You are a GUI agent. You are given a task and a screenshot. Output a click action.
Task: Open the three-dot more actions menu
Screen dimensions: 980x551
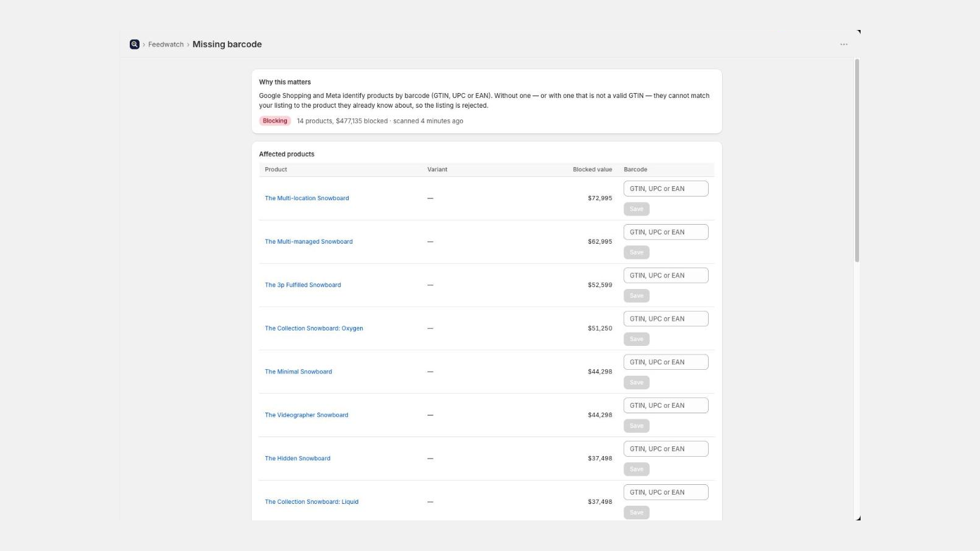844,44
